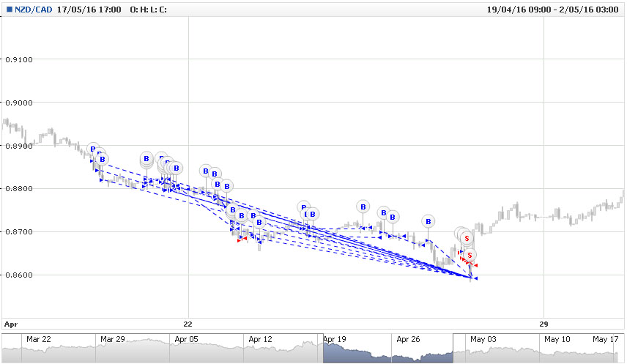The width and height of the screenshot is (627, 364).
Task: Click the blue NZD/CAD legend square icon
Action: click(7, 8)
